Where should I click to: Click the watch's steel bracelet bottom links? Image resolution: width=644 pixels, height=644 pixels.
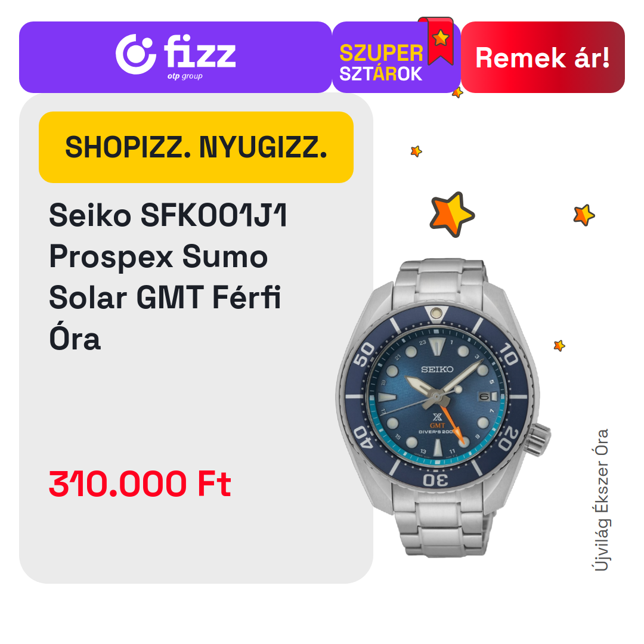tap(443, 524)
